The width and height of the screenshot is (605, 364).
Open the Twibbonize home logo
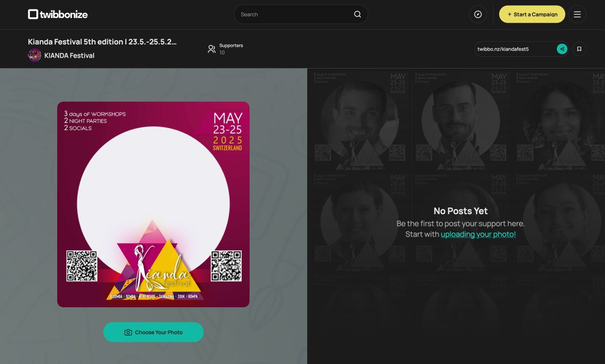(58, 14)
